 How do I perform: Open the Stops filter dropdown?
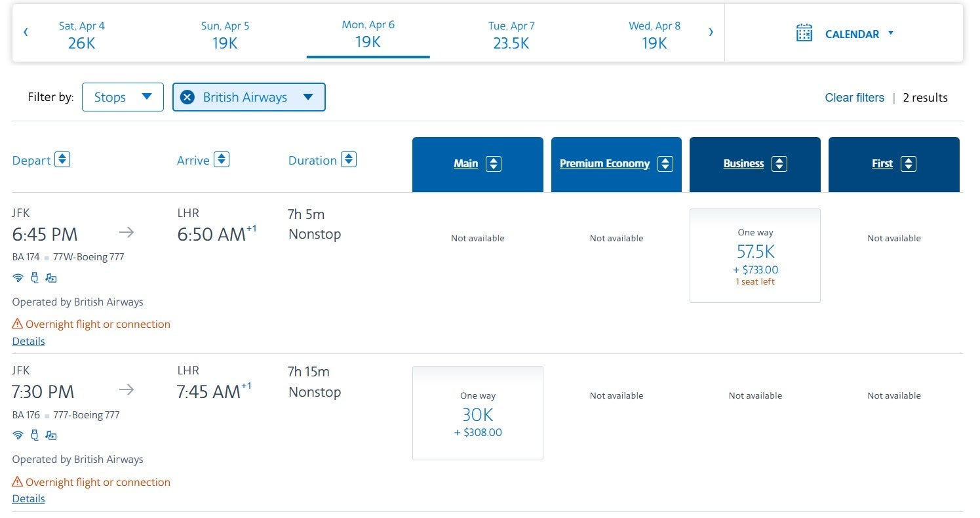tap(123, 97)
